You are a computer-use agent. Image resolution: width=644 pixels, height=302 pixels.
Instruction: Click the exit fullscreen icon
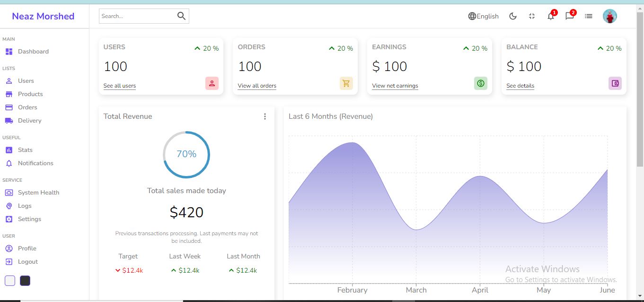[532, 16]
